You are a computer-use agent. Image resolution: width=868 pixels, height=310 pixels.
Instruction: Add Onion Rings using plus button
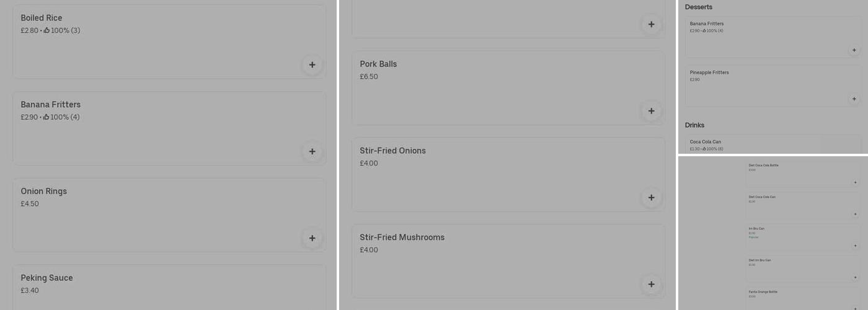click(x=312, y=238)
